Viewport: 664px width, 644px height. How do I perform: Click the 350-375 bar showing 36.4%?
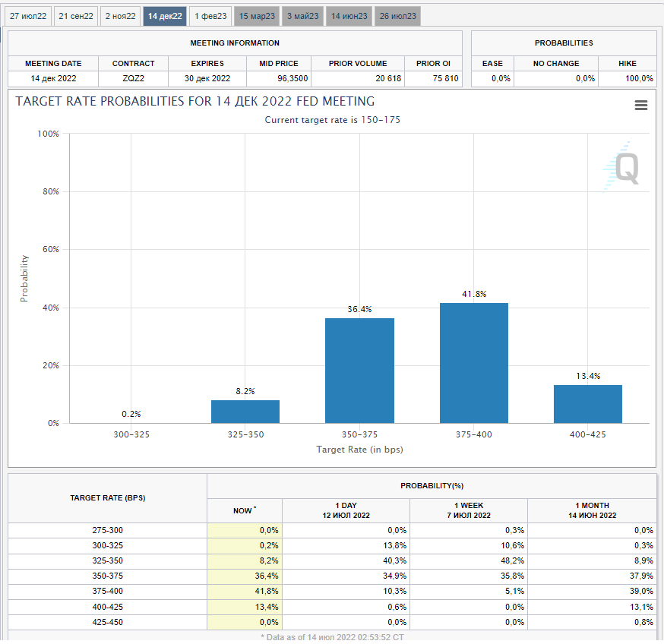click(359, 371)
